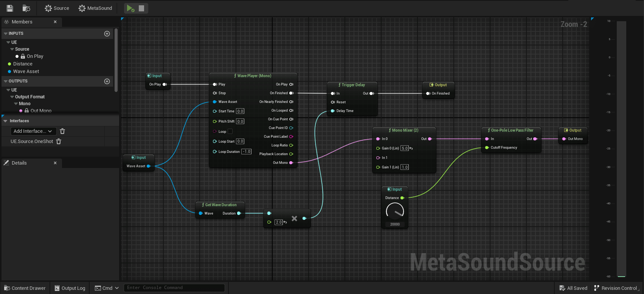Image resolution: width=644 pixels, height=294 pixels.
Task: Reset the multiply node's 2.0 value to default
Action: click(285, 222)
